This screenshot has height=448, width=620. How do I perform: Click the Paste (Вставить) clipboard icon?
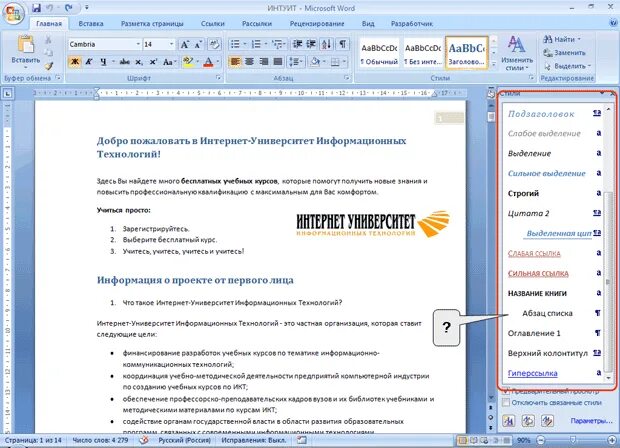26,45
